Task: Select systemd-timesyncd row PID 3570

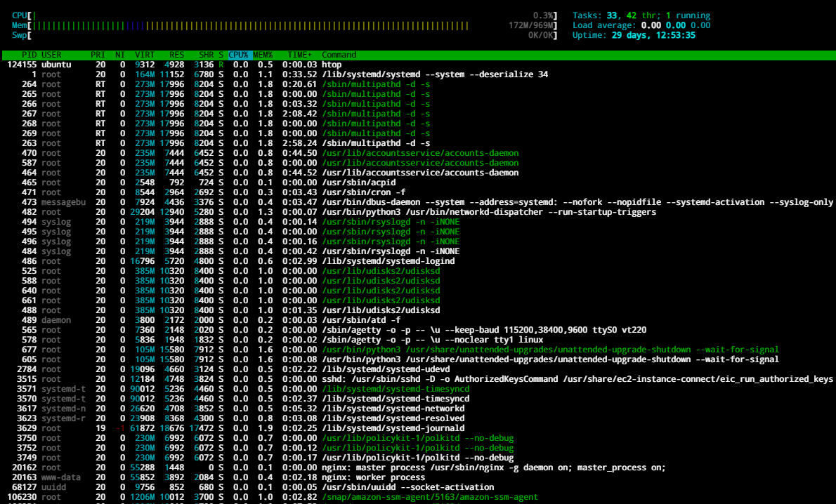Action: coord(418,399)
